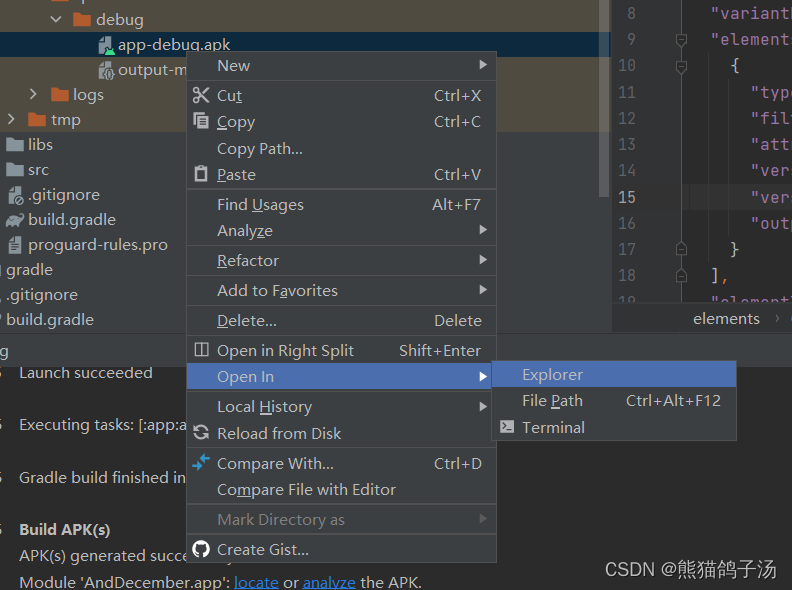The width and height of the screenshot is (792, 590).
Task: Click the debug folder icon
Action: point(82,20)
